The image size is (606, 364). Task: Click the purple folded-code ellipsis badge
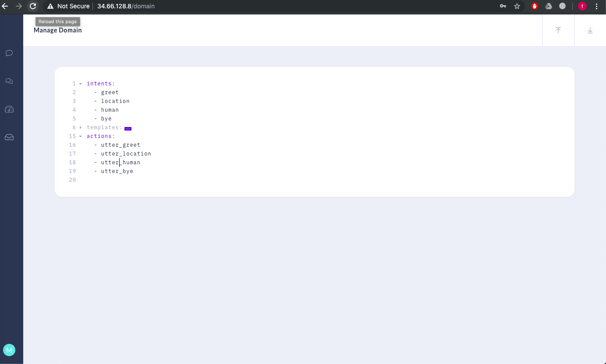(128, 128)
